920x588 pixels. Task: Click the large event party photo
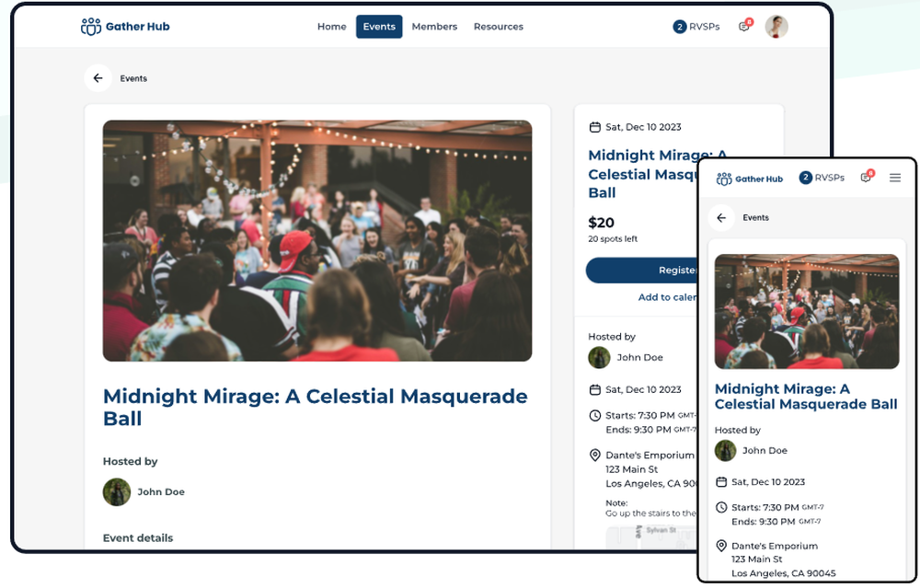pos(317,240)
